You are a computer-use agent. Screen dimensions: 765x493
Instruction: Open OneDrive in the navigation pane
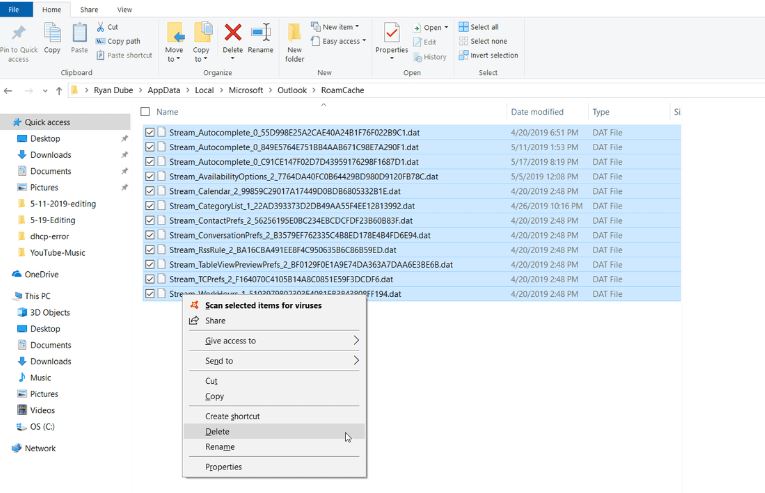point(35,274)
